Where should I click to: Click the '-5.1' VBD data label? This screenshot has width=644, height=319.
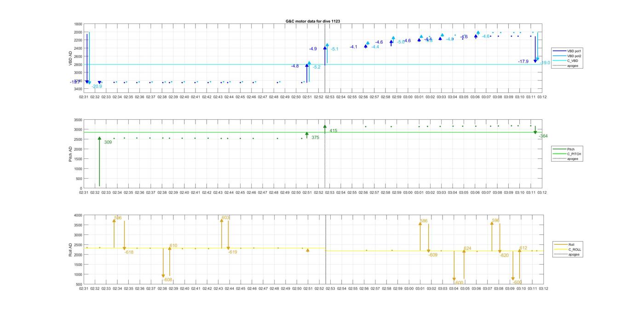click(x=334, y=49)
